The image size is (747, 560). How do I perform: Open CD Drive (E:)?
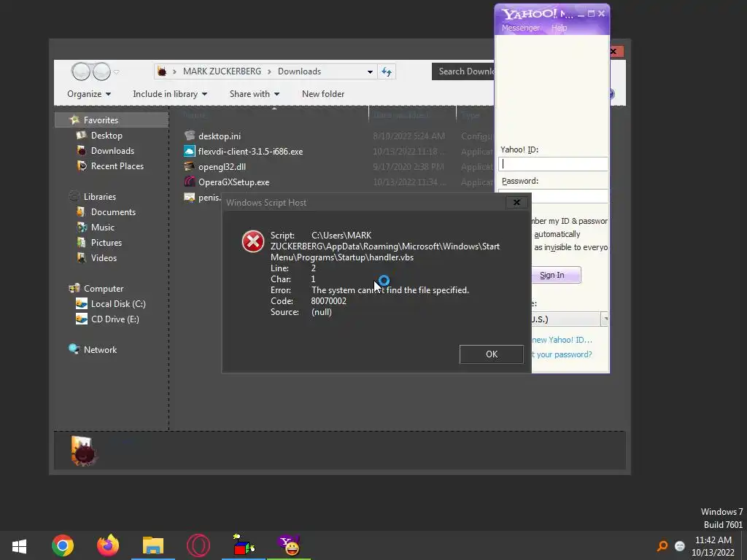pyautogui.click(x=115, y=319)
